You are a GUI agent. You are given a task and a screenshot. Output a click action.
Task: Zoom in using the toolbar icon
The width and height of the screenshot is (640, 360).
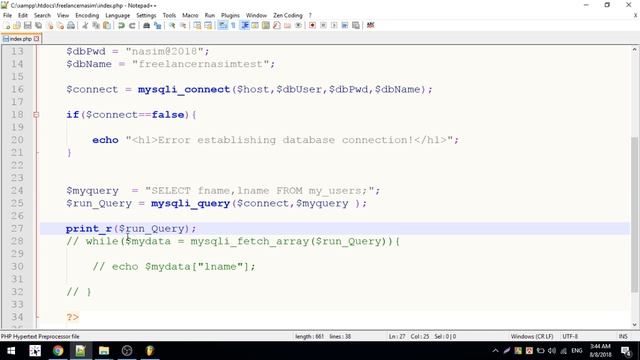tap(172, 25)
